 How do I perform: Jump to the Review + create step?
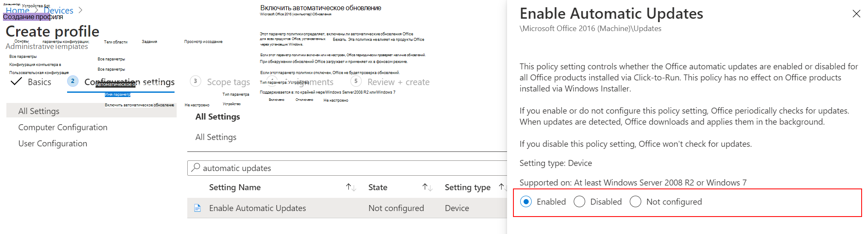398,82
